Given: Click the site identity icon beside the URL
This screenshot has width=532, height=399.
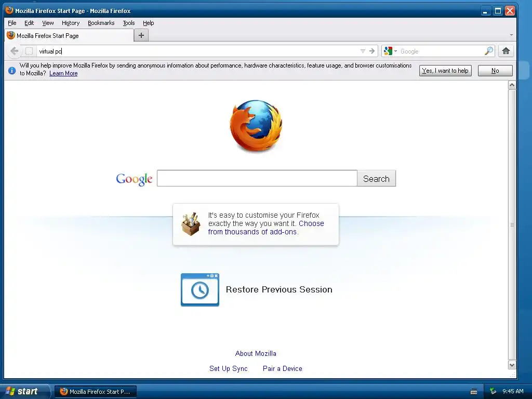Looking at the screenshot, I should (29, 51).
